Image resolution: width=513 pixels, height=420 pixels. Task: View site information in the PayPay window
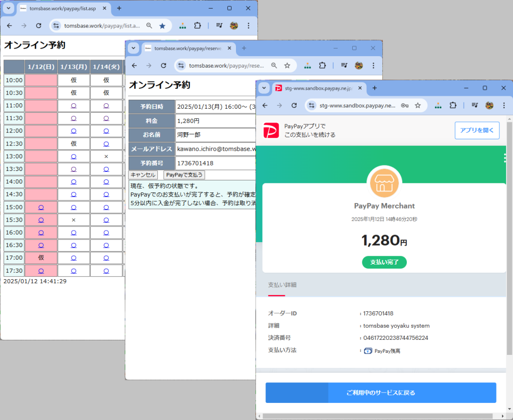pos(312,105)
